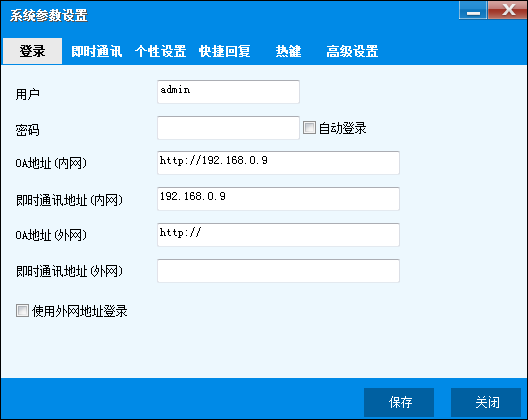Minimize the 系统参数设置 window
Image resolution: width=528 pixels, height=420 pixels.
point(473,10)
